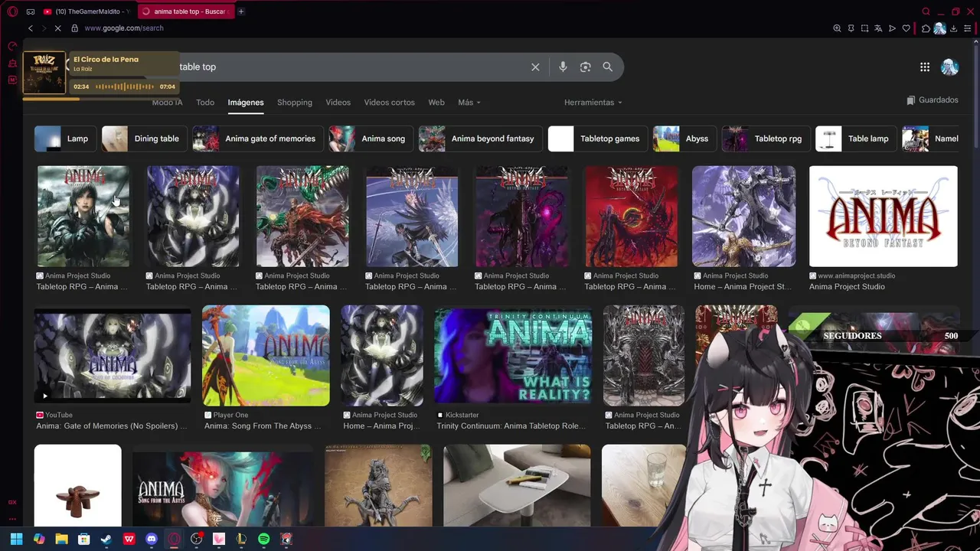Expand the Herramientas tools dropdown
The width and height of the screenshot is (980, 551).
pyautogui.click(x=593, y=103)
